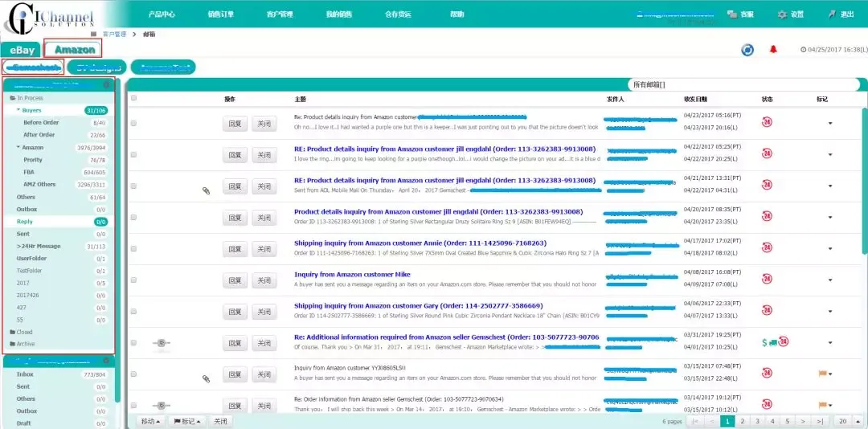Check the Annie shipping inquiry email
The height and width of the screenshot is (429, 868).
(x=133, y=248)
